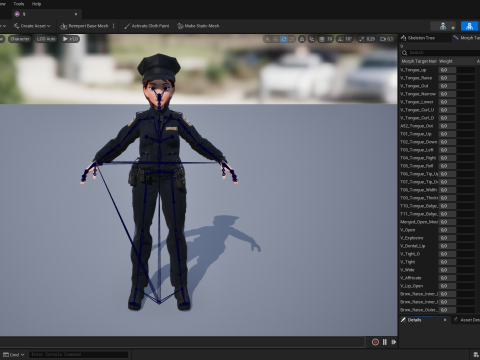The width and height of the screenshot is (480, 360).
Task: Click the Make Static Mesh icon
Action: tap(180, 26)
